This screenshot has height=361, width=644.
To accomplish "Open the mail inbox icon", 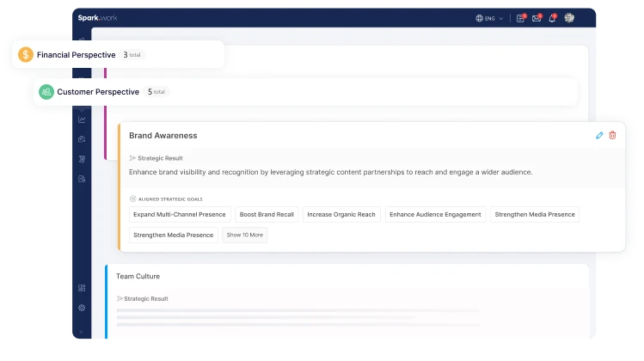I will pos(537,18).
